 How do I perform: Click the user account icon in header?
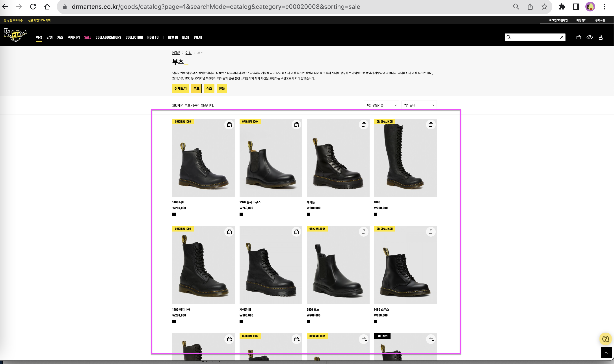tap(601, 37)
